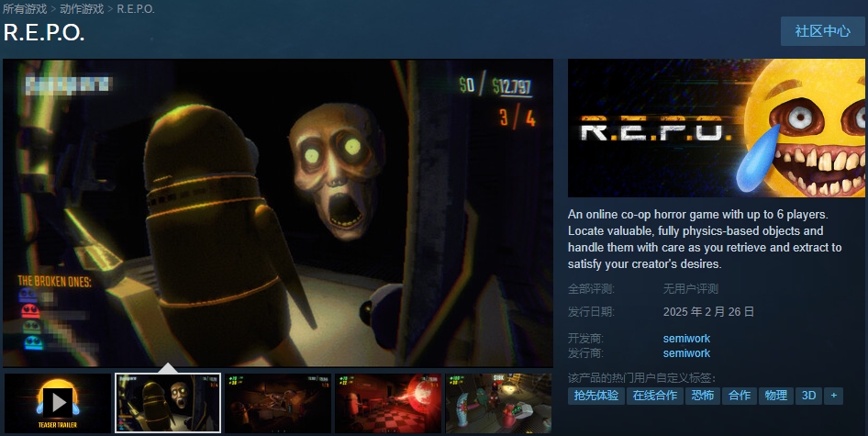Viewport: 868px width, 436px height.
Task: Select the 3D tag
Action: [808, 396]
